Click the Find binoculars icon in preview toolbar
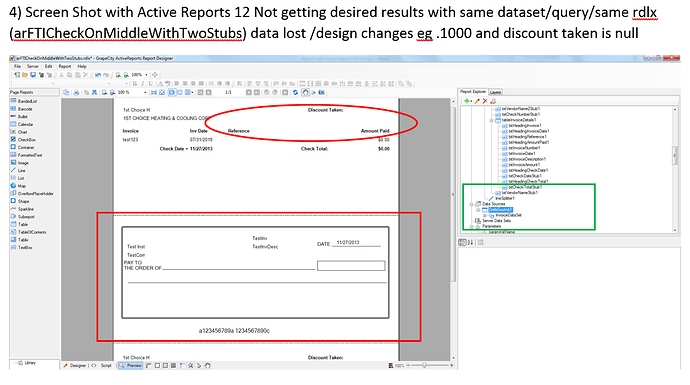The height and width of the screenshot is (385, 690). [95, 92]
